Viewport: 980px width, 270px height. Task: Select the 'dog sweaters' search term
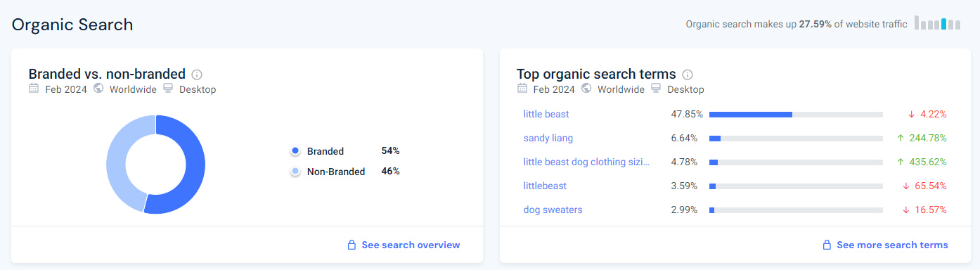point(553,210)
